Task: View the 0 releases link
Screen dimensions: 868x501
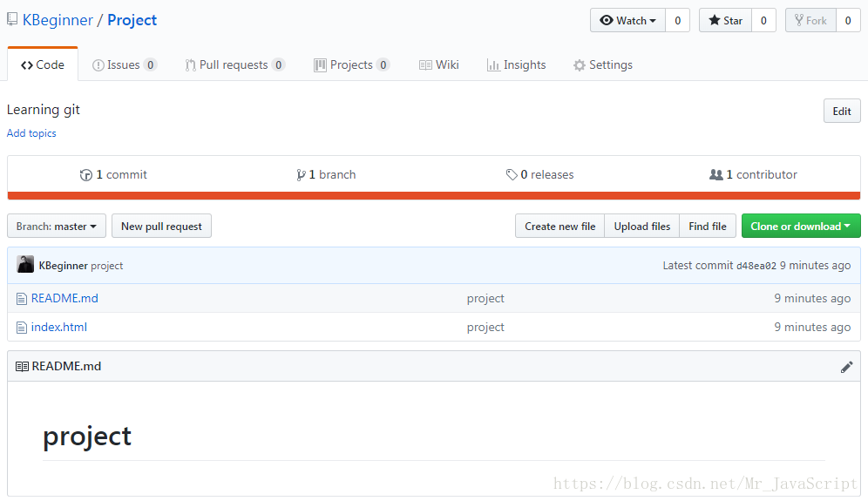Action: pos(539,174)
